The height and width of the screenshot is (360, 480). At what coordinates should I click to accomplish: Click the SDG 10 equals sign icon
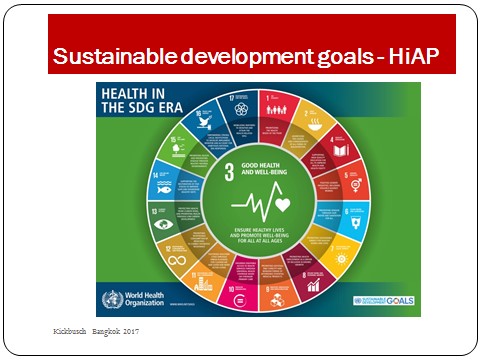tap(241, 301)
